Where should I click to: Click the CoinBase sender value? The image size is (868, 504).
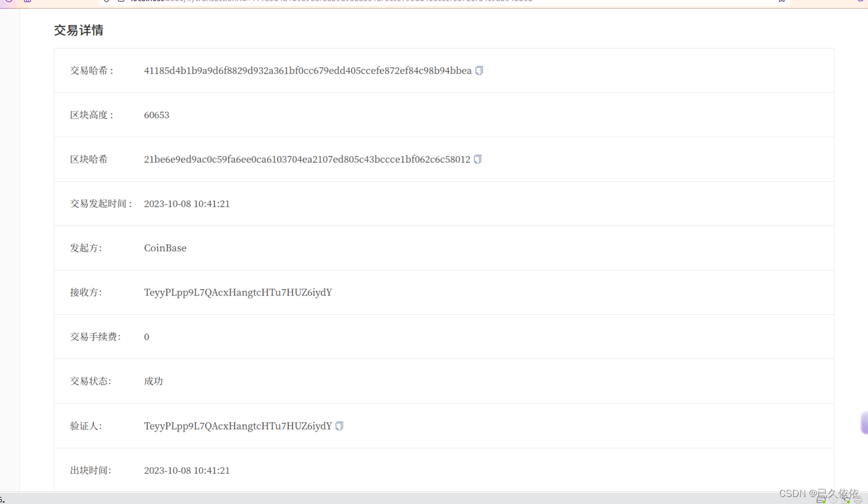point(165,248)
